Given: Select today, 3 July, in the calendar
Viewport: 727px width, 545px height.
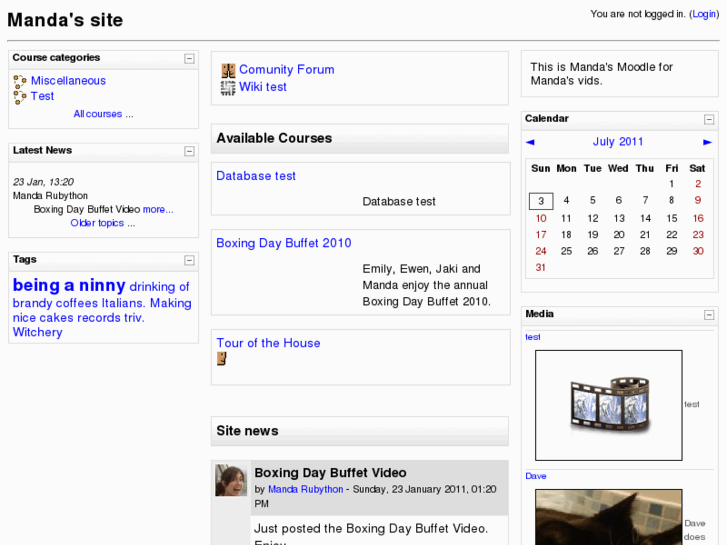Looking at the screenshot, I should [x=541, y=201].
